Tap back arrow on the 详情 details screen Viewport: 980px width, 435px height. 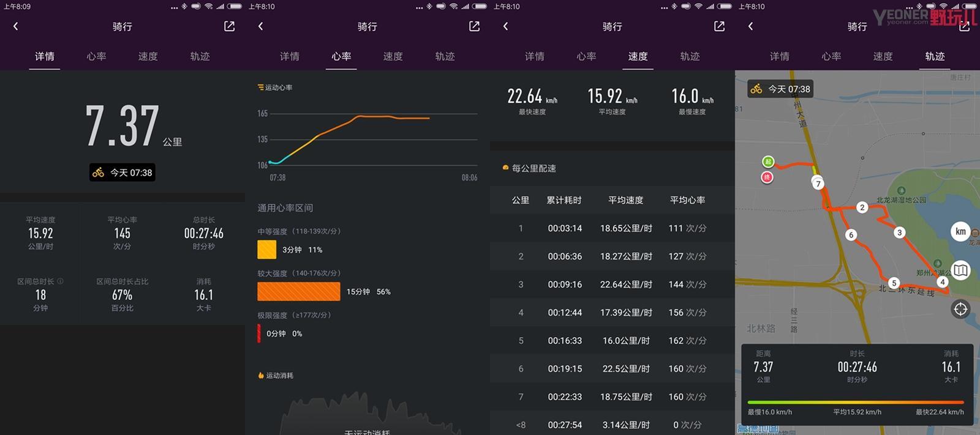pos(16,26)
